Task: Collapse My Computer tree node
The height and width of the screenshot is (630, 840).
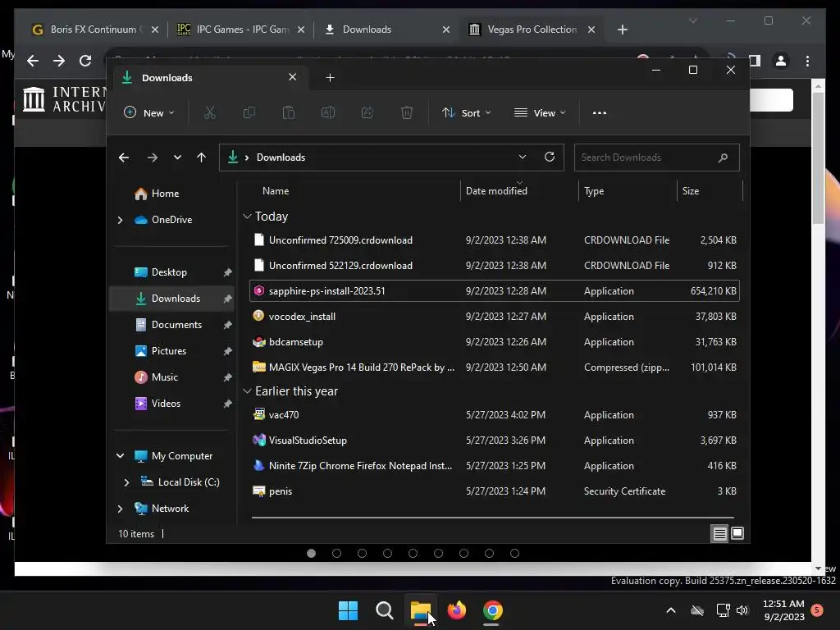Action: pos(120,456)
